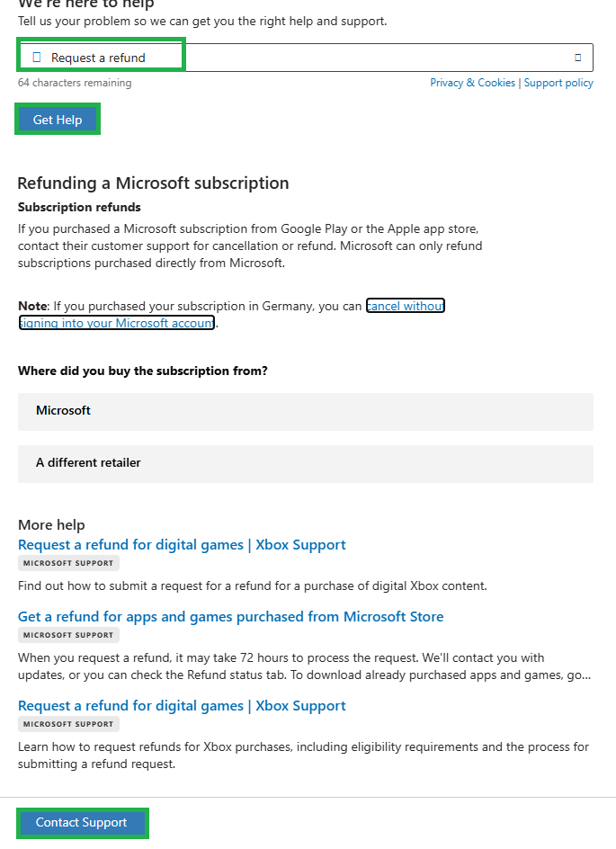Screen dimensions: 616x849
Task: Click the search icon left of 'Request a refund'
Action: pyautogui.click(x=37, y=58)
